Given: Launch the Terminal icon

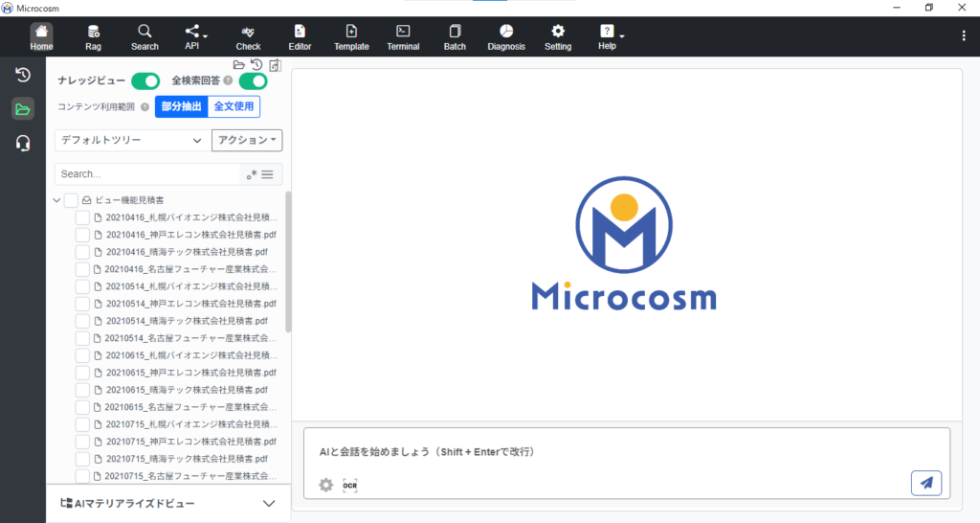Looking at the screenshot, I should [x=403, y=37].
